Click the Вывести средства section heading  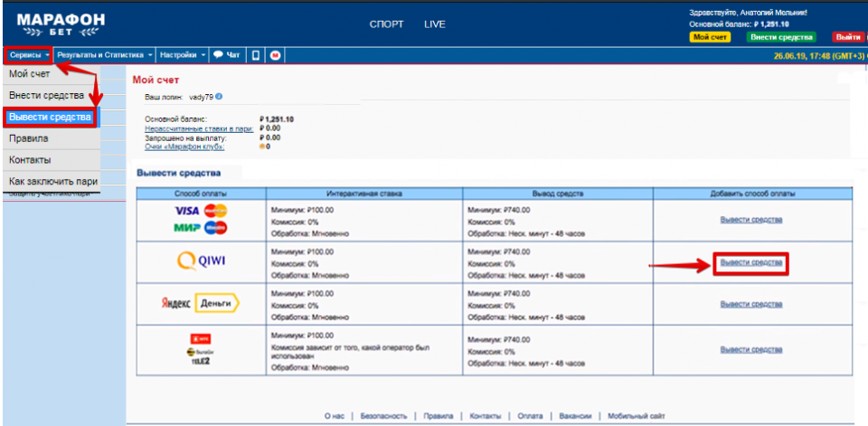(x=179, y=174)
